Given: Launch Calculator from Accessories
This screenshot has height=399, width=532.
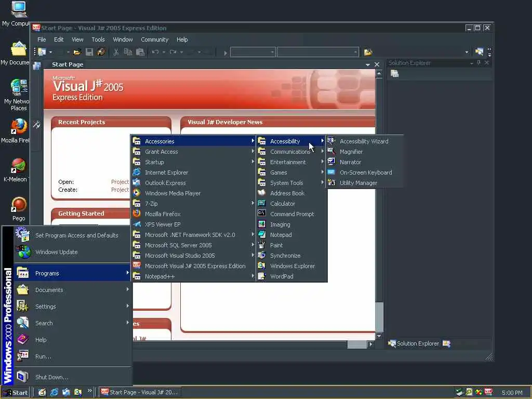Looking at the screenshot, I should coord(291,204).
